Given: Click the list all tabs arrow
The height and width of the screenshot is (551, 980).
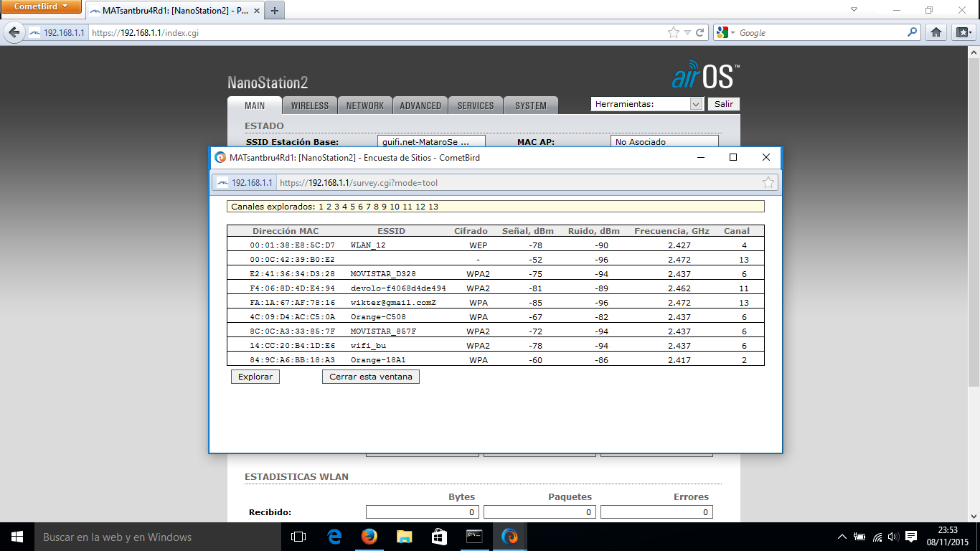Looking at the screenshot, I should (854, 10).
